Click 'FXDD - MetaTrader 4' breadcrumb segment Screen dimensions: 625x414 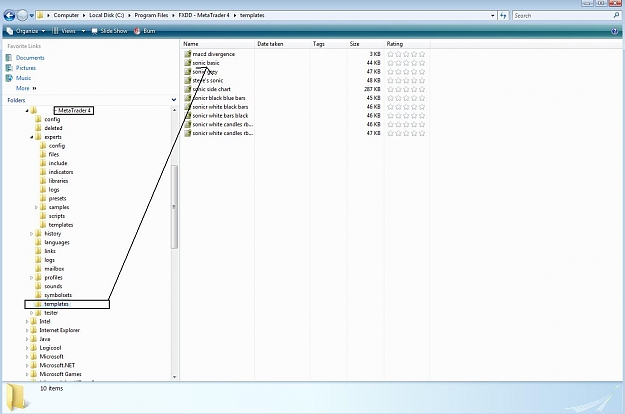(204, 15)
